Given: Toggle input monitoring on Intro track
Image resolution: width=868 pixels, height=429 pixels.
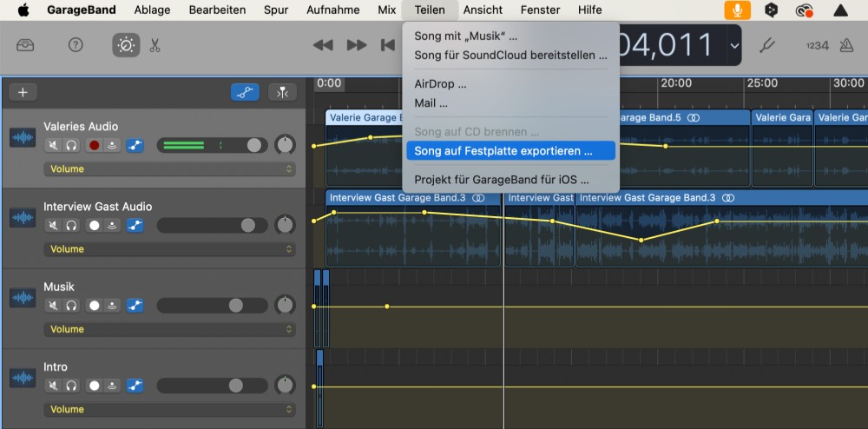Looking at the screenshot, I should coord(112,386).
